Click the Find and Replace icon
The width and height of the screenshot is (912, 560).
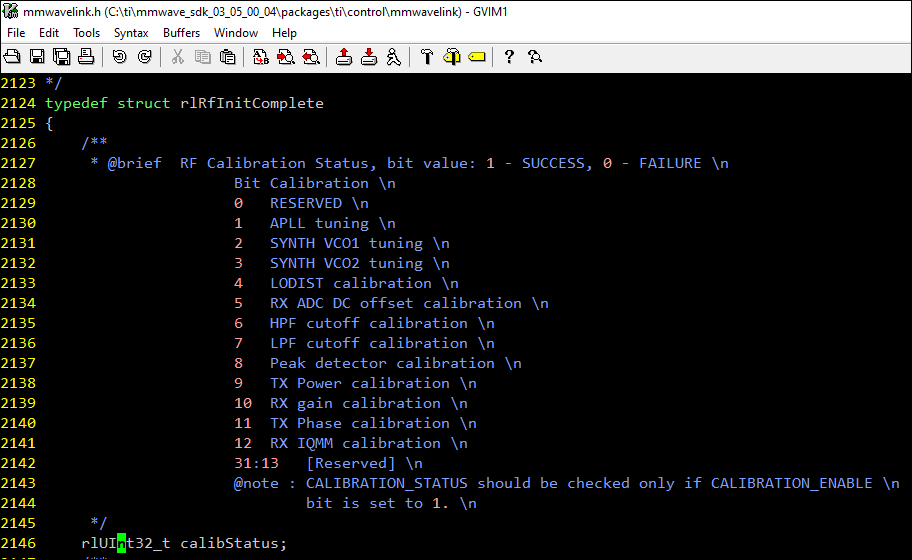pos(261,56)
